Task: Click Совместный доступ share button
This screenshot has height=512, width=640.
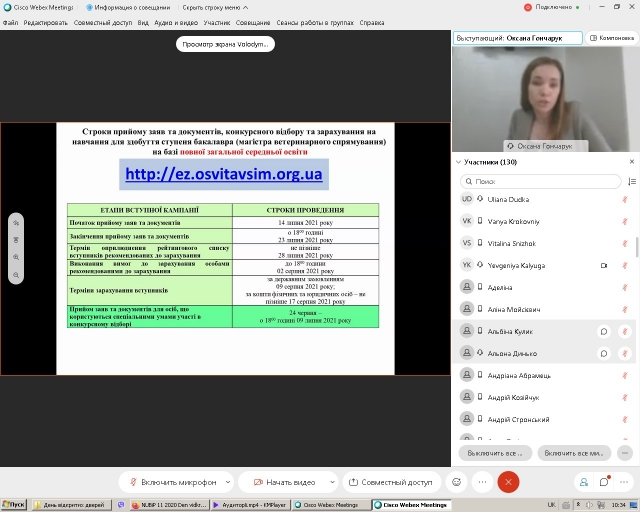Action: tap(389, 482)
